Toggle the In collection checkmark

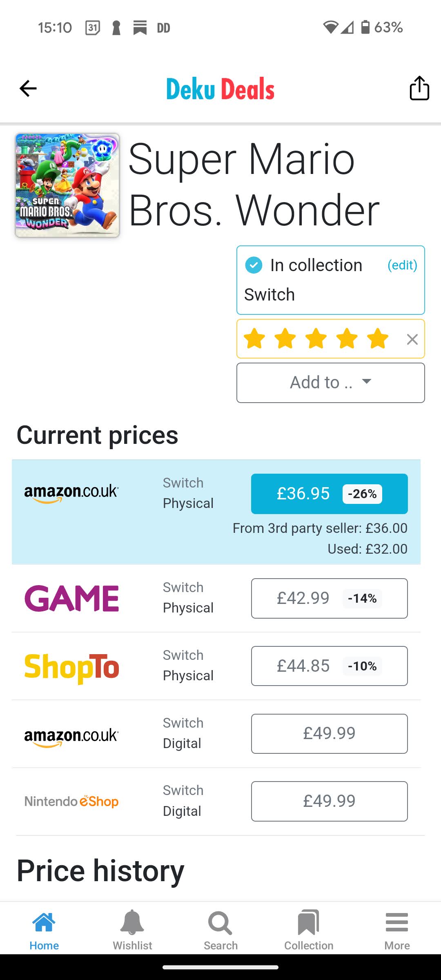tap(254, 265)
